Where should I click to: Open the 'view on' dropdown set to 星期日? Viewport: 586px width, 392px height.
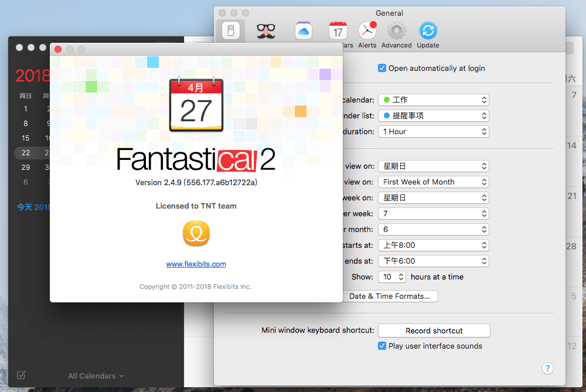click(434, 166)
